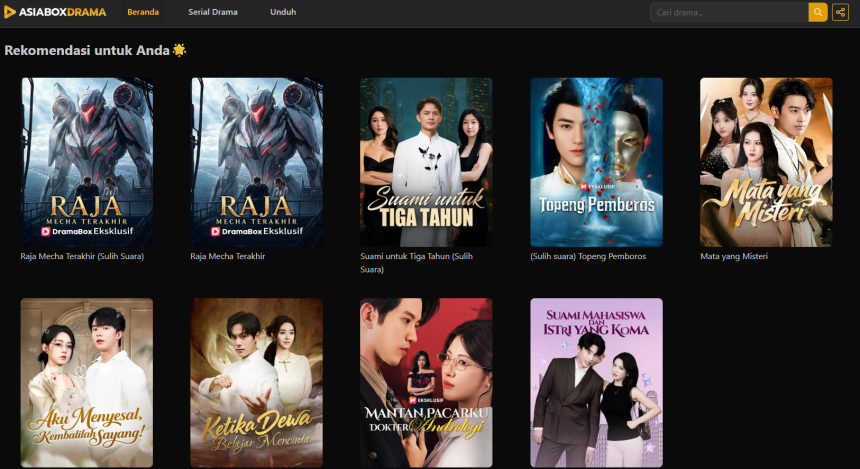Focus the Cari drama search field
Screen dimensions: 860x469
point(729,12)
